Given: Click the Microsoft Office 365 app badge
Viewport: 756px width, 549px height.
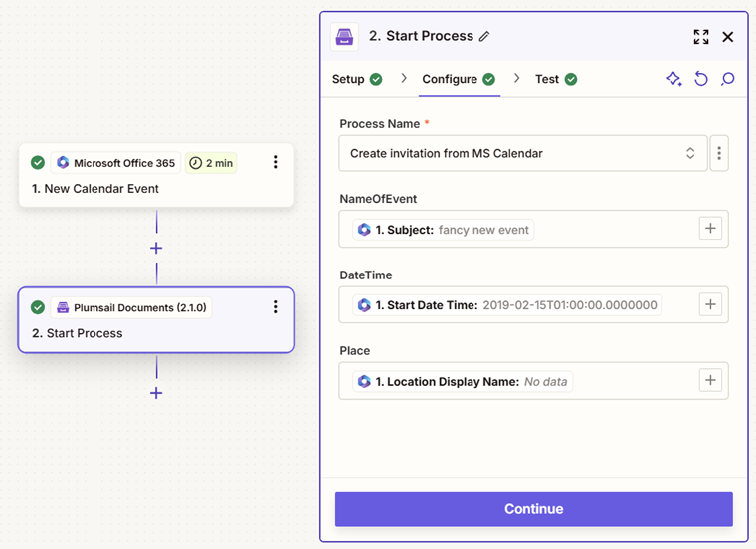Looking at the screenshot, I should [115, 163].
